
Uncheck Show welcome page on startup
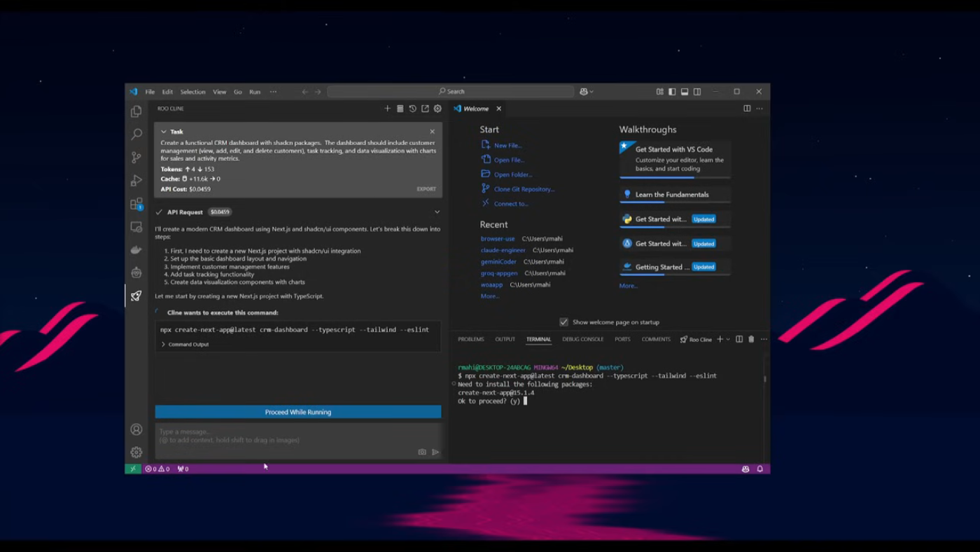pyautogui.click(x=563, y=322)
